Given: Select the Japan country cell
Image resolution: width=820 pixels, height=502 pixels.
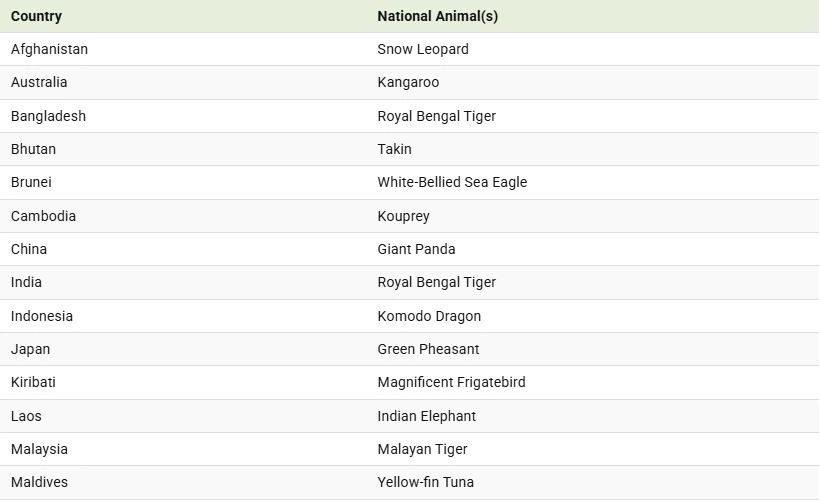Looking at the screenshot, I should (x=30, y=349).
